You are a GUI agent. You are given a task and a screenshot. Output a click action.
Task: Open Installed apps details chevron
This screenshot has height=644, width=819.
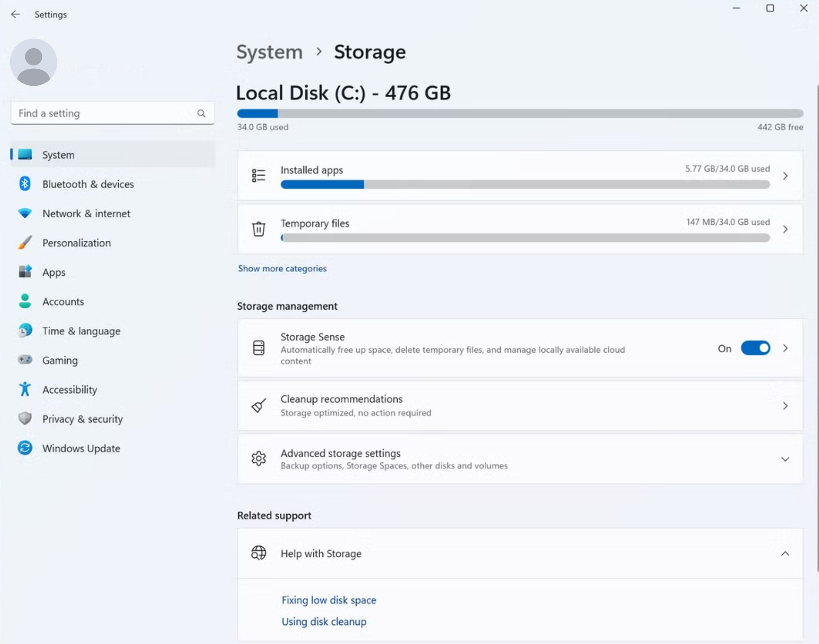[x=785, y=176]
